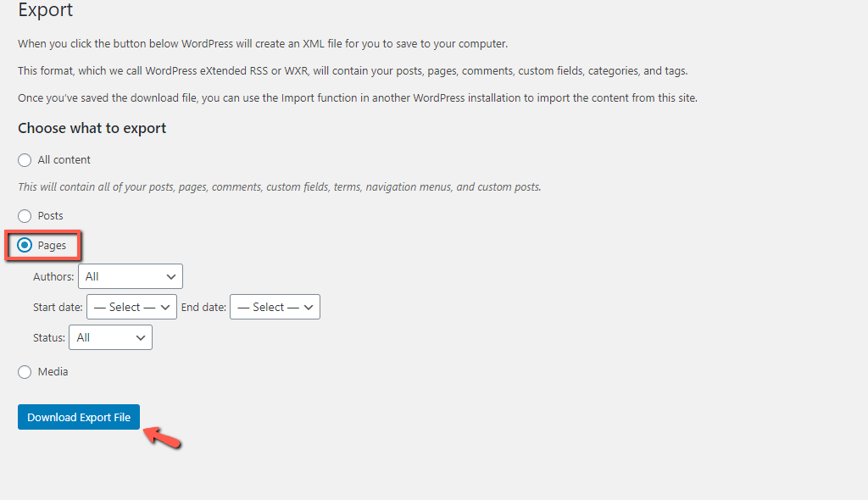Click the 'Start date:' label

coord(58,308)
